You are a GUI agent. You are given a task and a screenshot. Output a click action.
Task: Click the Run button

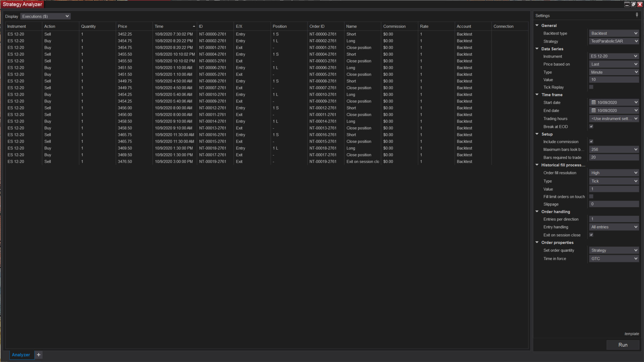[x=623, y=345]
